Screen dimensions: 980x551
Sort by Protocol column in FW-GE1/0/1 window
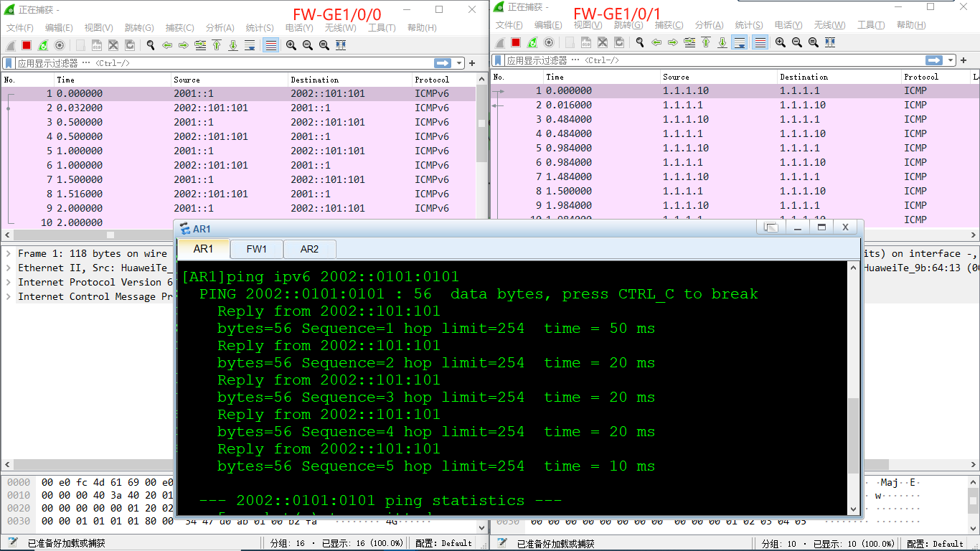[x=936, y=77]
